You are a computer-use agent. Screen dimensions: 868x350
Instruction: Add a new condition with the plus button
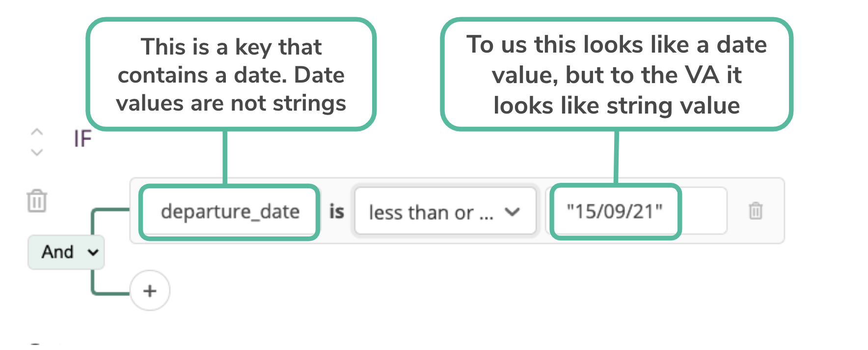coord(150,291)
